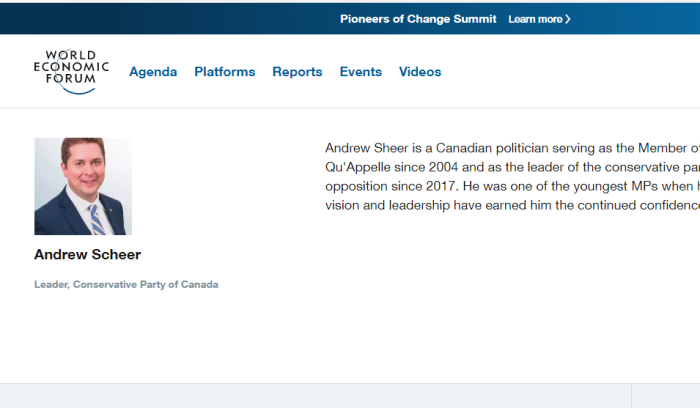The image size is (700, 408).
Task: Open the Agenda menu item
Action: (x=153, y=72)
